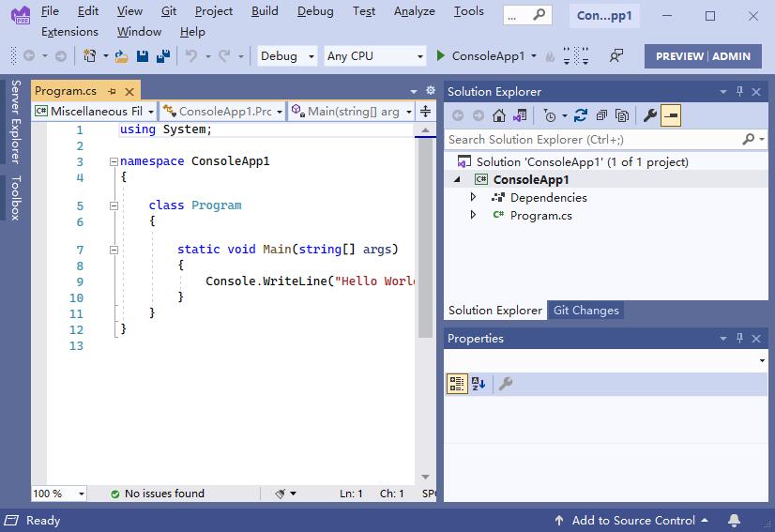Open the Build menu
775x532 pixels.
coord(265,11)
